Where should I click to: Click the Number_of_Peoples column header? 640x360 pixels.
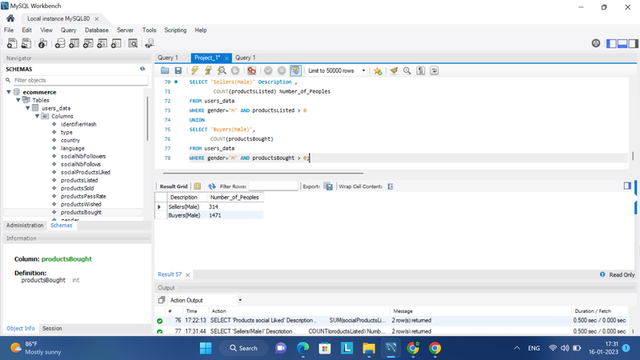235,197
